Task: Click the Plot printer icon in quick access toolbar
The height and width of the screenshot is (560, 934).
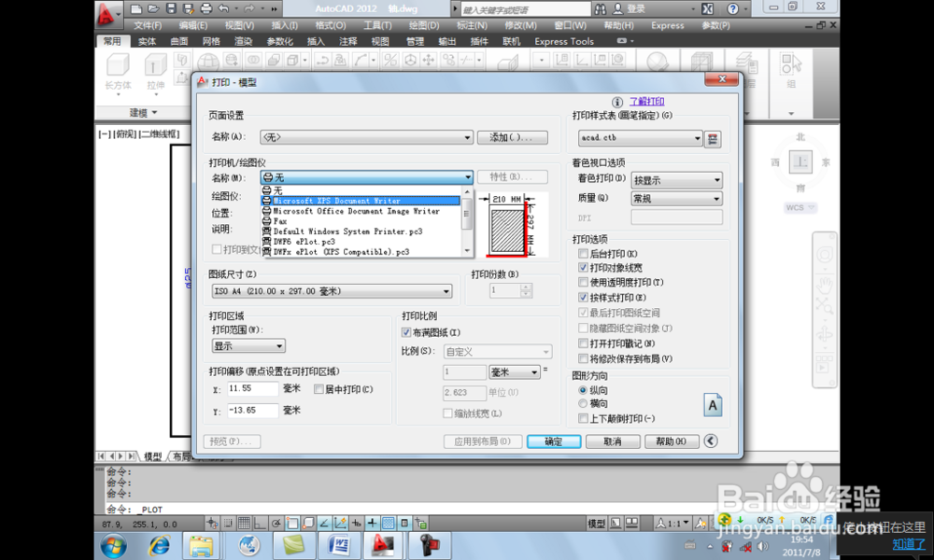Action: point(206,8)
